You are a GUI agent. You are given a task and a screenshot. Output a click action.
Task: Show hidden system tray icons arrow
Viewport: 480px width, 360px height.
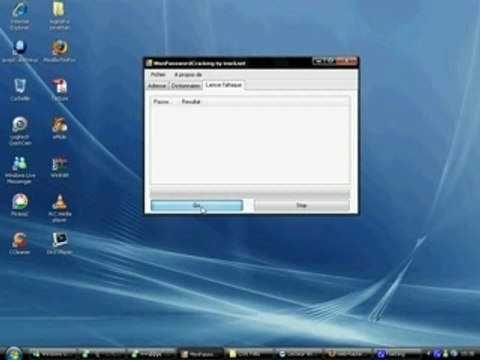pos(429,354)
